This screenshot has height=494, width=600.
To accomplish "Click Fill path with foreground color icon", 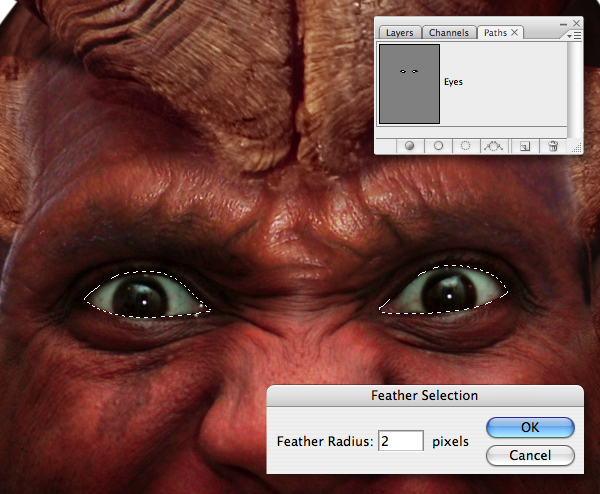I will click(409, 146).
